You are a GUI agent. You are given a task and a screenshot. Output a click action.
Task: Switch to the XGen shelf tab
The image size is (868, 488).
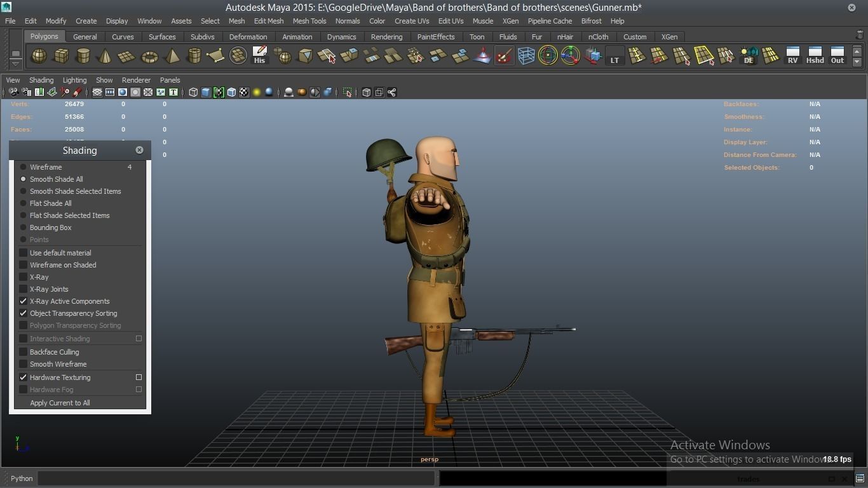[669, 37]
